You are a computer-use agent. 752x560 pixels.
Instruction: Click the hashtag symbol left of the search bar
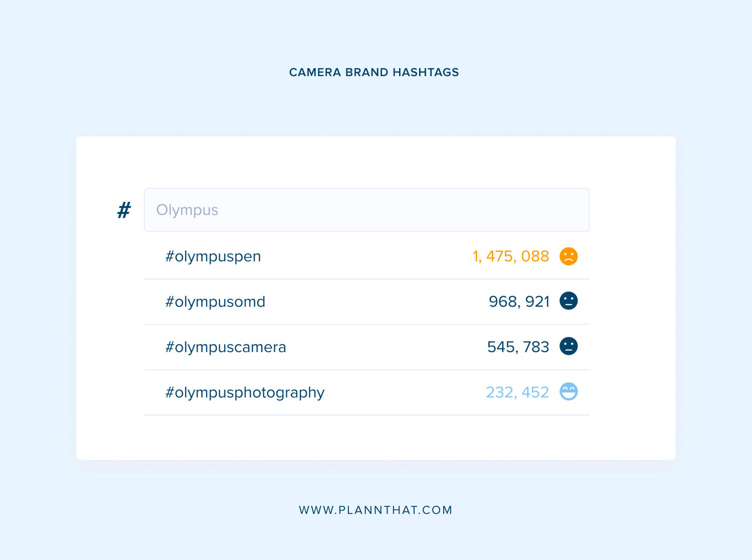[123, 210]
